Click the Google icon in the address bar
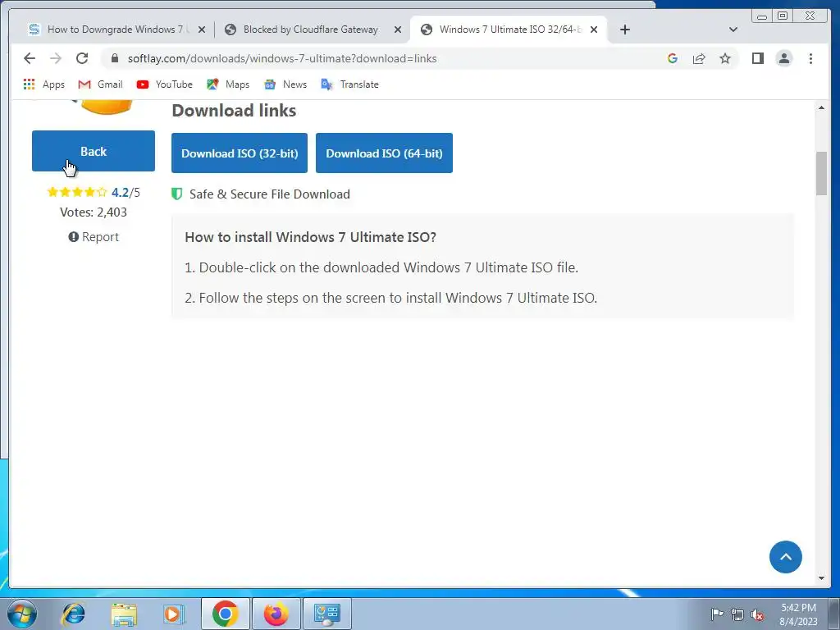Screen dimensions: 840x630 673,58
